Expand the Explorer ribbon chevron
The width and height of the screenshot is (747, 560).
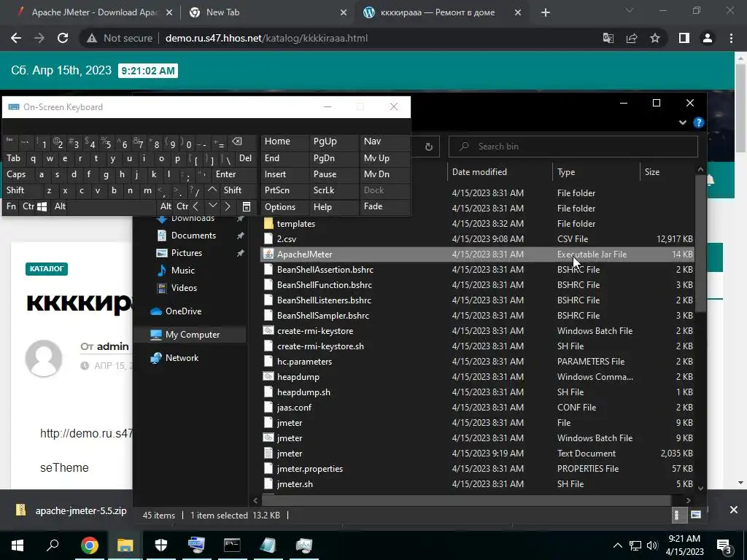(x=683, y=122)
